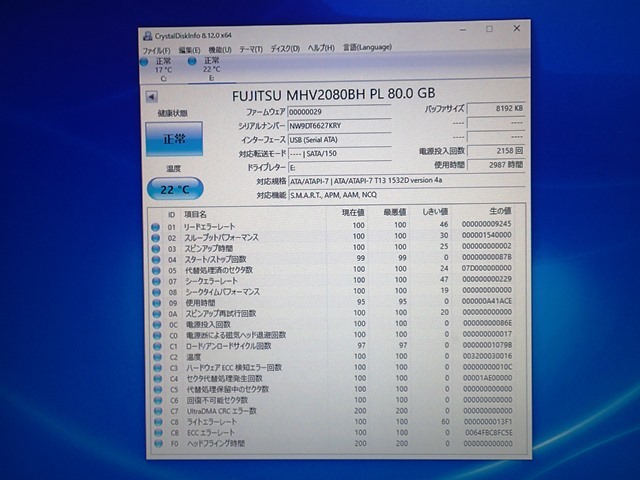Click status icon for row 05 代替処理済のセクタ数
The height and width of the screenshot is (480, 640).
[x=156, y=271]
